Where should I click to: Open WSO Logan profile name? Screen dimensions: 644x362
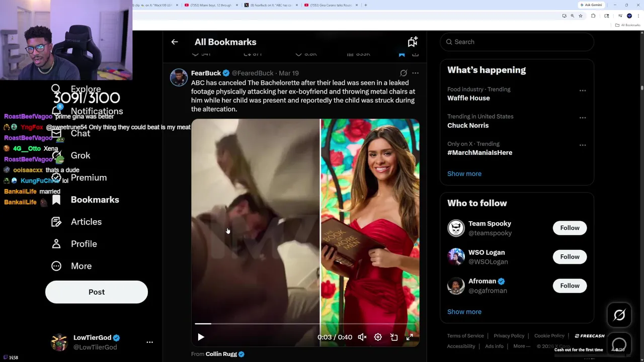487,252
